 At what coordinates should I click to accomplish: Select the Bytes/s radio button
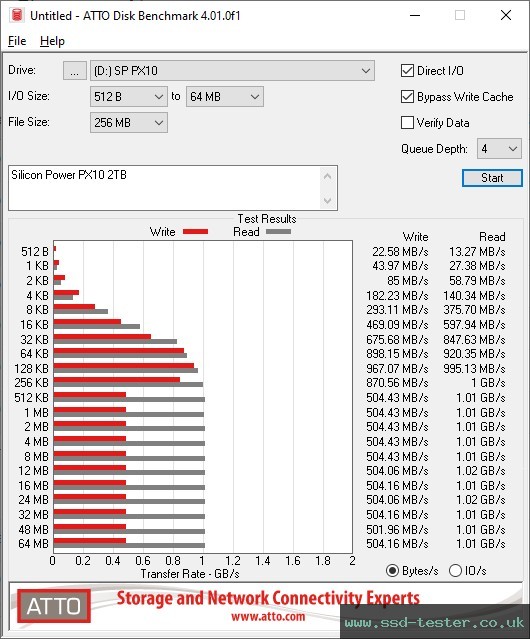(x=392, y=571)
